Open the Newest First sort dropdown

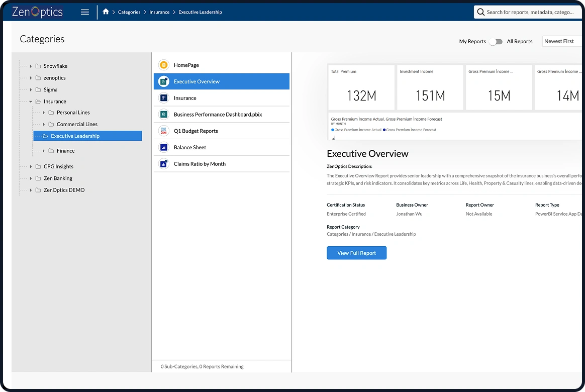coord(562,41)
